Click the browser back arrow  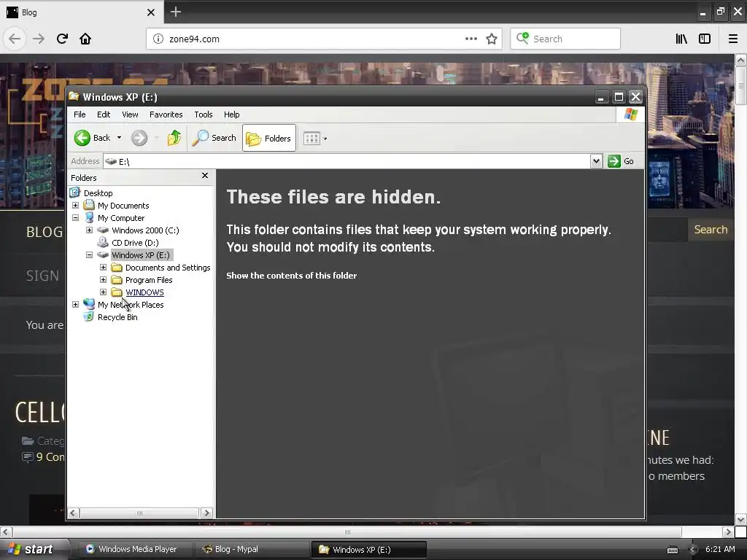pyautogui.click(x=15, y=39)
